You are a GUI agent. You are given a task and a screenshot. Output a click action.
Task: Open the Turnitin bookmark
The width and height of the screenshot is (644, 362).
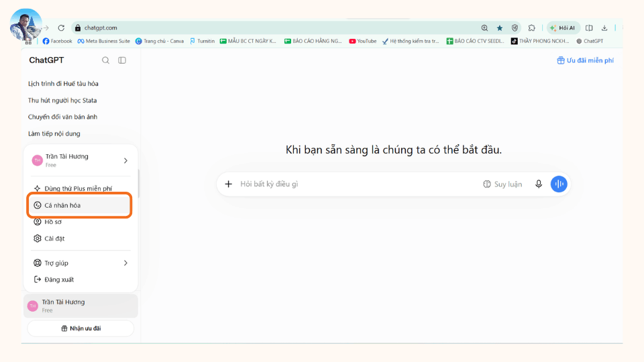[x=202, y=41]
